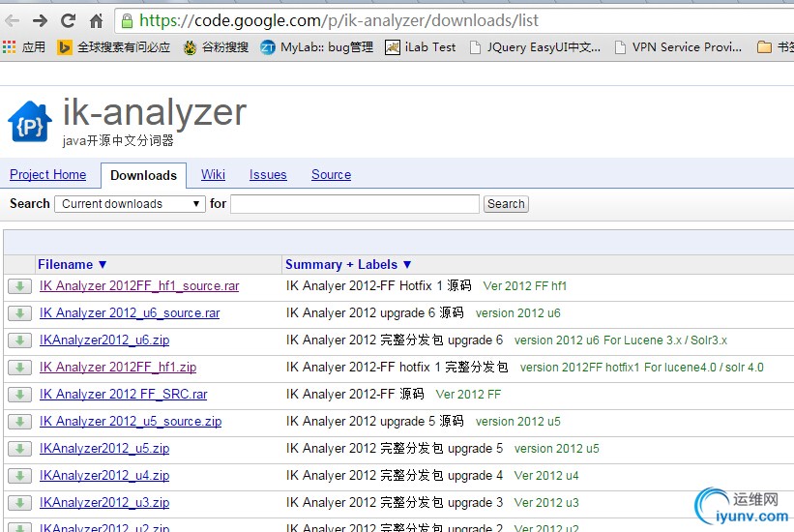Click into the search text field
Screen dimensions: 794x532
355,204
